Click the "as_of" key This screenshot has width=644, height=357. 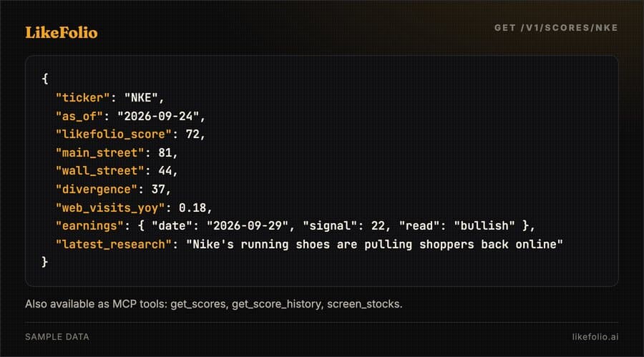tap(79, 117)
